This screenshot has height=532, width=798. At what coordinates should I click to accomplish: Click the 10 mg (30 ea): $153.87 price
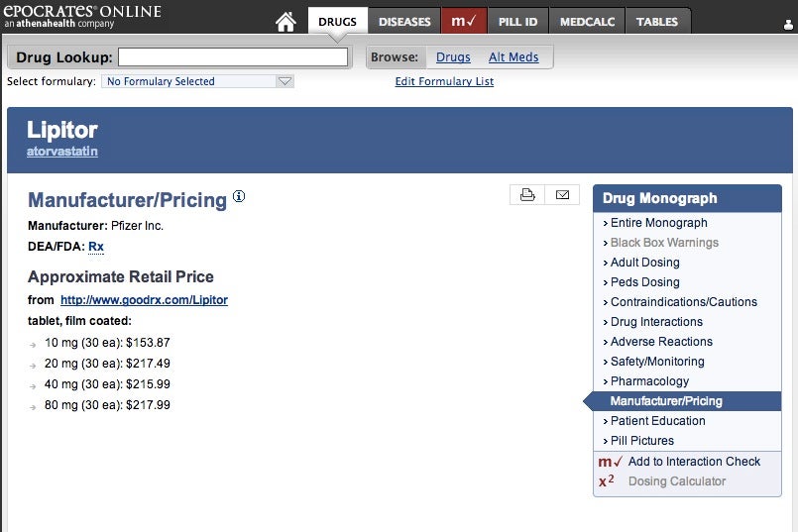click(x=107, y=343)
